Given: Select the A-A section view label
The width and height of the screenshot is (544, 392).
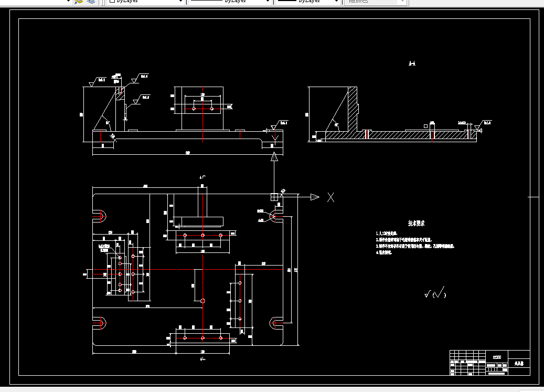Looking at the screenshot, I should point(412,63).
